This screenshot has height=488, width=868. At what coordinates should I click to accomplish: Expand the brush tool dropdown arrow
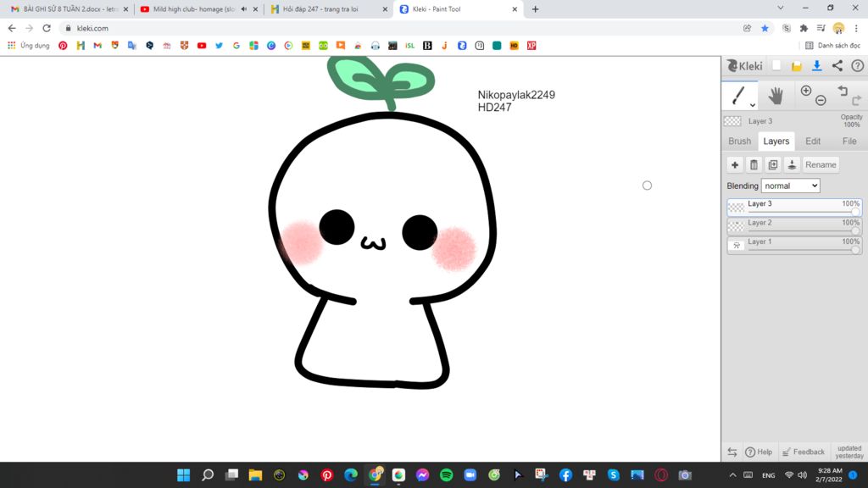753,105
